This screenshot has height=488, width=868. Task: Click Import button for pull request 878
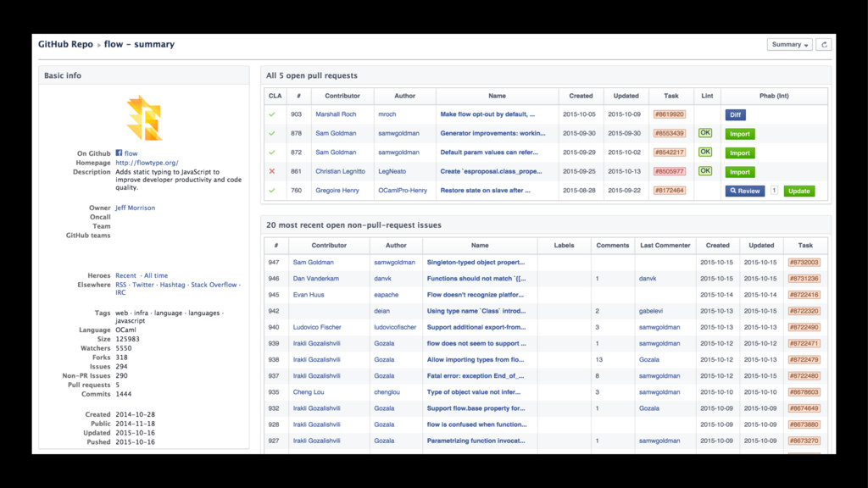pos(739,134)
